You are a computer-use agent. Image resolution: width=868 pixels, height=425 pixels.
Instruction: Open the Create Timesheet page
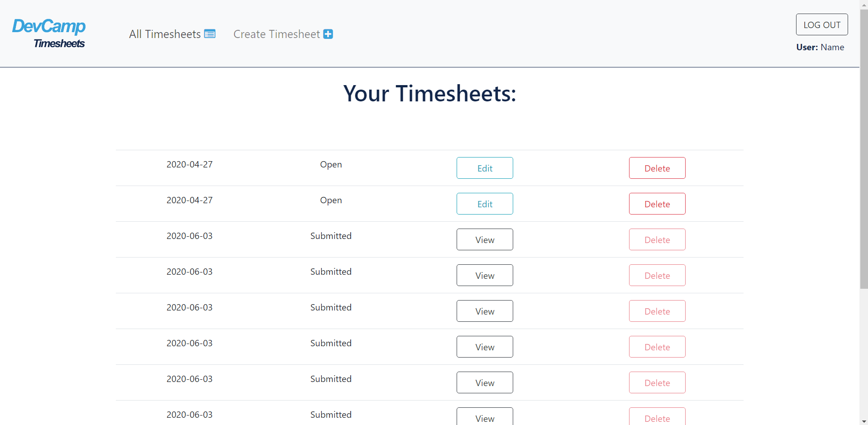pyautogui.click(x=277, y=33)
